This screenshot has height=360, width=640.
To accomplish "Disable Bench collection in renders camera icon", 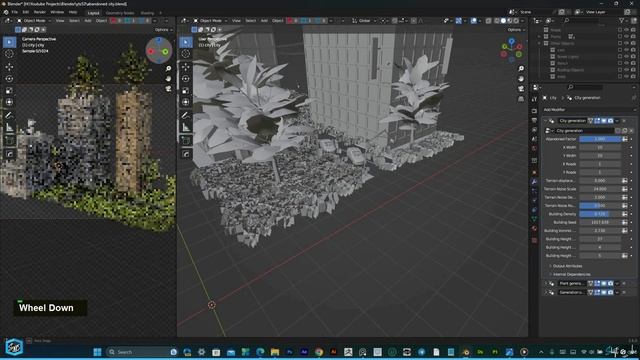I will 633,63.
